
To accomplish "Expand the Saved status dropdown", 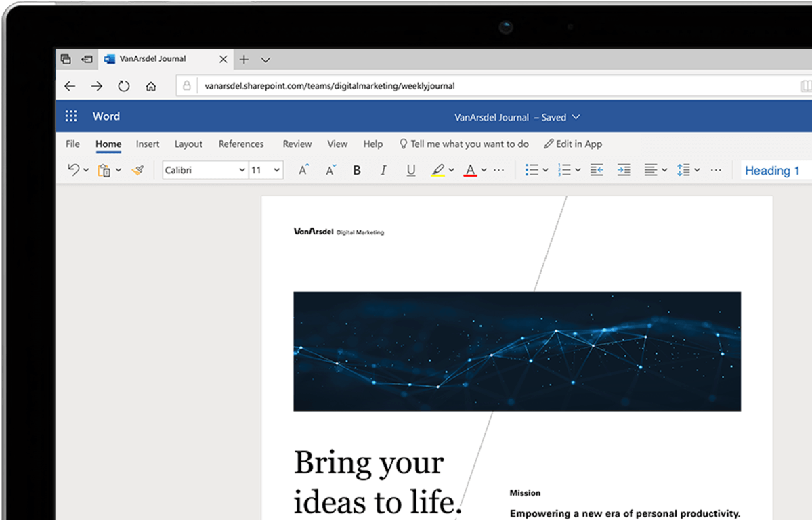I will [575, 117].
